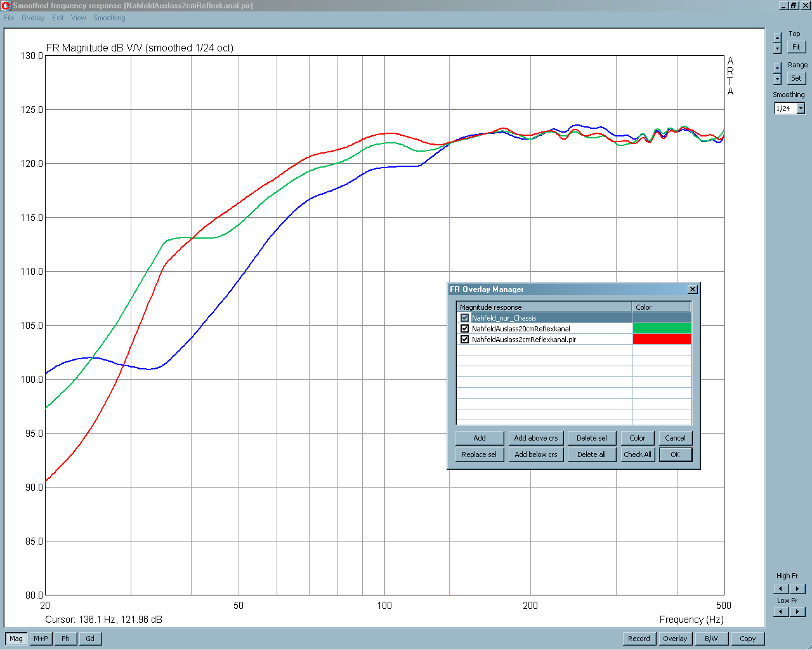Click the Fit button under Top

click(x=796, y=47)
